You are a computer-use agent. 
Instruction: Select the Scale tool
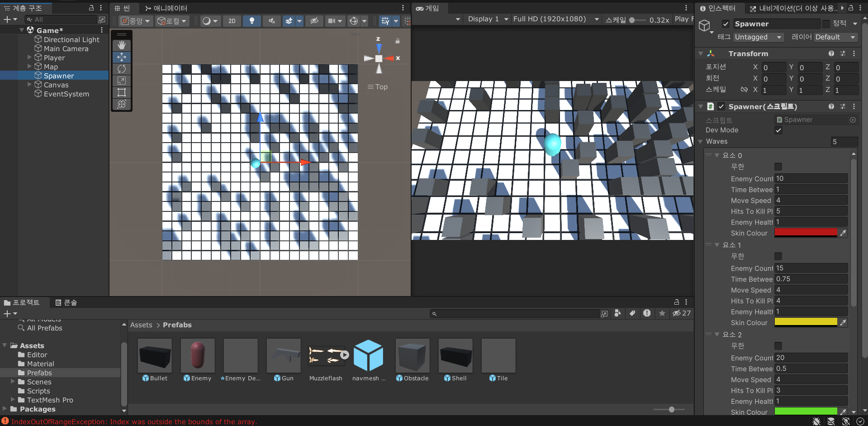click(x=122, y=81)
